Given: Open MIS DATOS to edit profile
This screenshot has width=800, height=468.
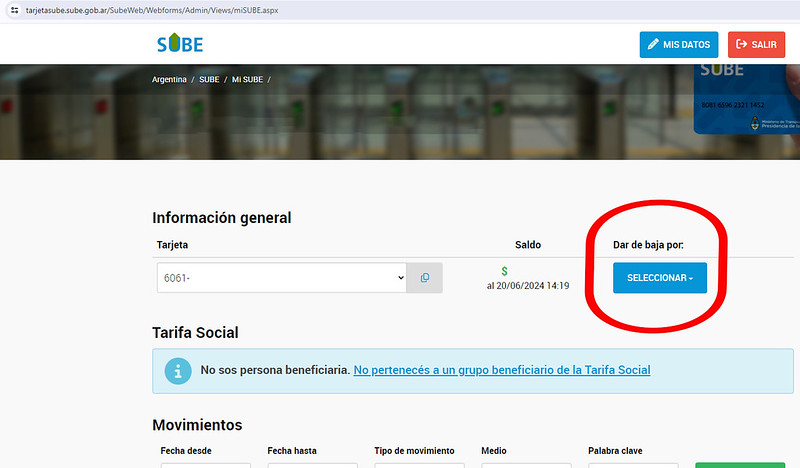Looking at the screenshot, I should click(679, 45).
